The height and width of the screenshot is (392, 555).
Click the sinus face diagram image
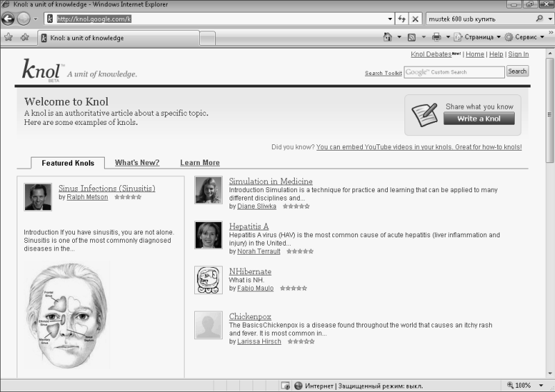click(67, 315)
